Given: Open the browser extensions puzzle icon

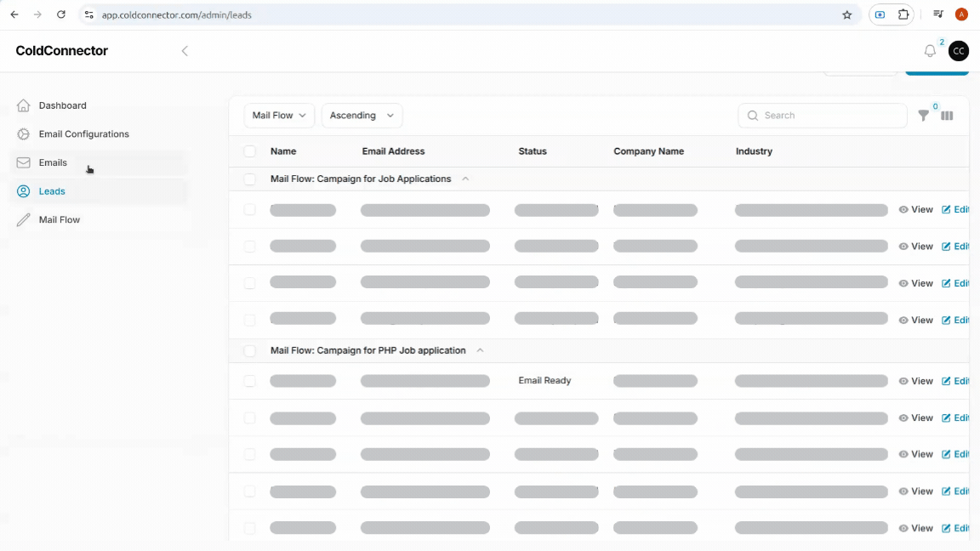Looking at the screenshot, I should coord(903,14).
